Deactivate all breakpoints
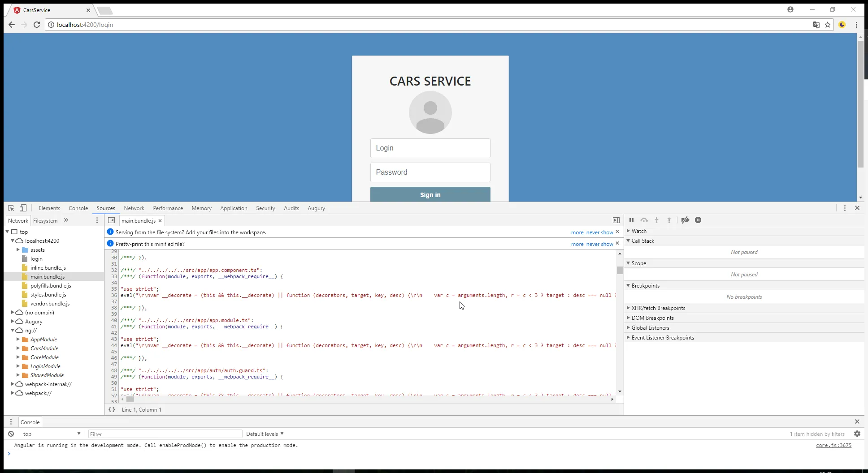The image size is (868, 473). click(x=685, y=220)
